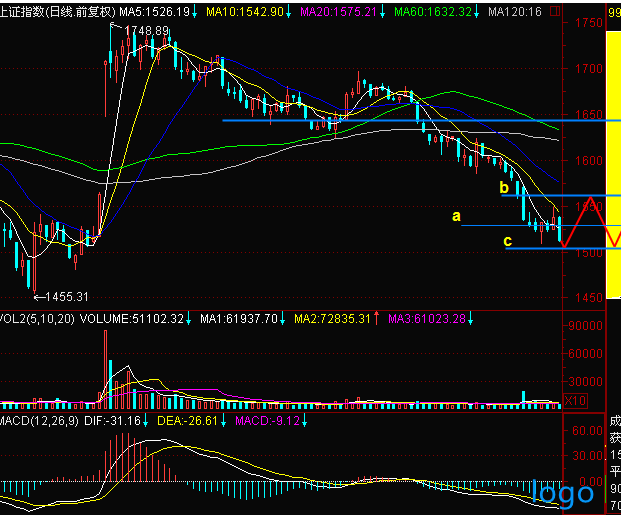Click the green MA60 indicator label

[x=432, y=11]
